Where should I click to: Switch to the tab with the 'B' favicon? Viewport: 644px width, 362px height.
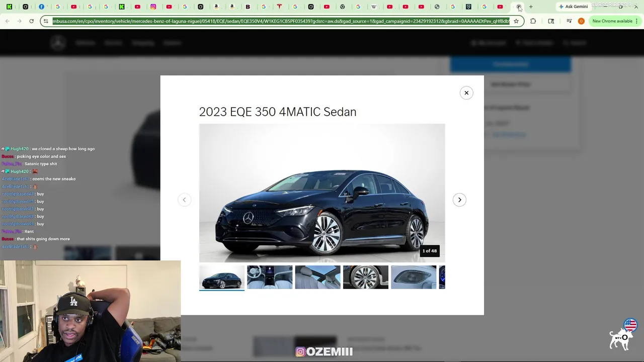(x=248, y=7)
